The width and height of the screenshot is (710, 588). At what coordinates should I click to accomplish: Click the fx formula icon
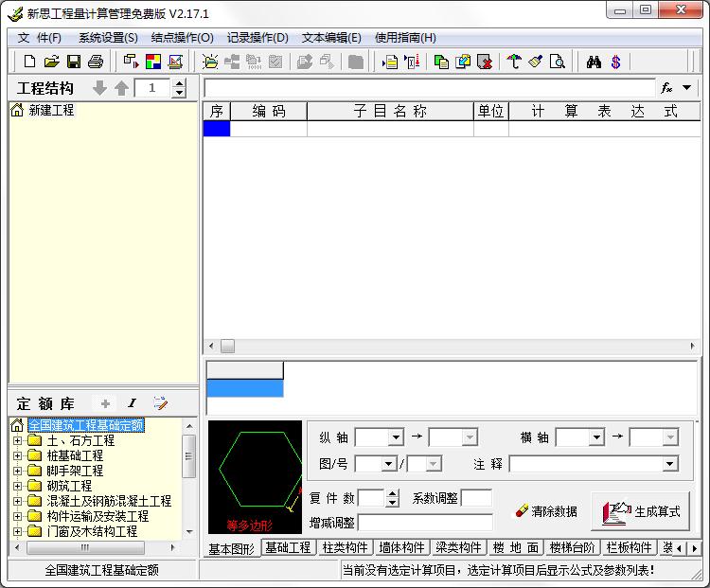click(666, 88)
